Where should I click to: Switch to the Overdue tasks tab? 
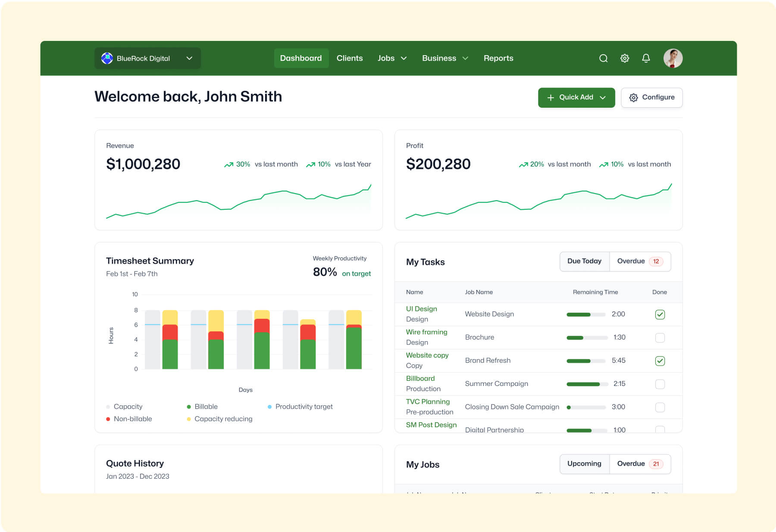pos(632,261)
